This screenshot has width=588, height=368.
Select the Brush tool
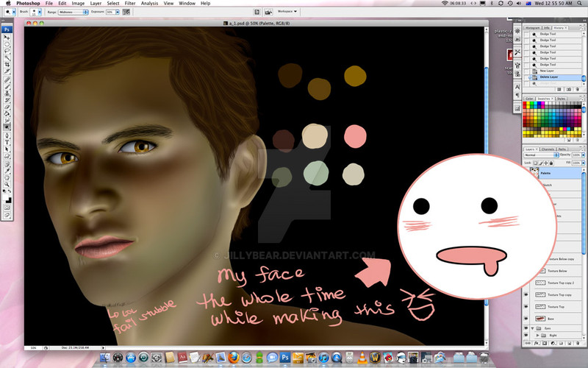point(7,87)
